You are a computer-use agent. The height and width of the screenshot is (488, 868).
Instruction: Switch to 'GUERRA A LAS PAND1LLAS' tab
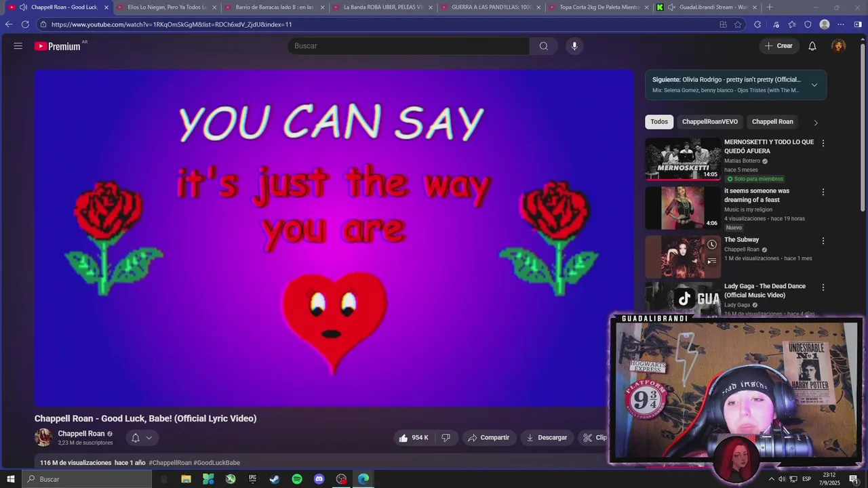[x=491, y=7]
